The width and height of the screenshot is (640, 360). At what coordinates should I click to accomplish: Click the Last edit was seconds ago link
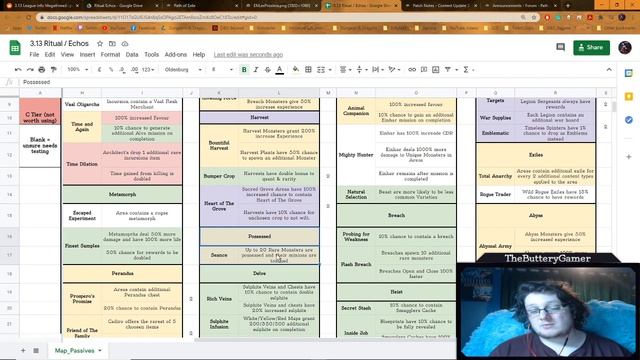[x=248, y=55]
